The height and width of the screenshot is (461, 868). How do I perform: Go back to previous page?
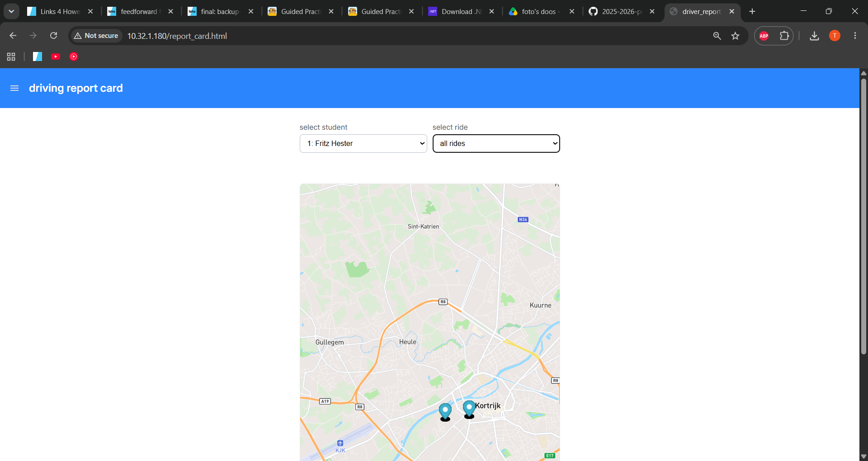[13, 36]
